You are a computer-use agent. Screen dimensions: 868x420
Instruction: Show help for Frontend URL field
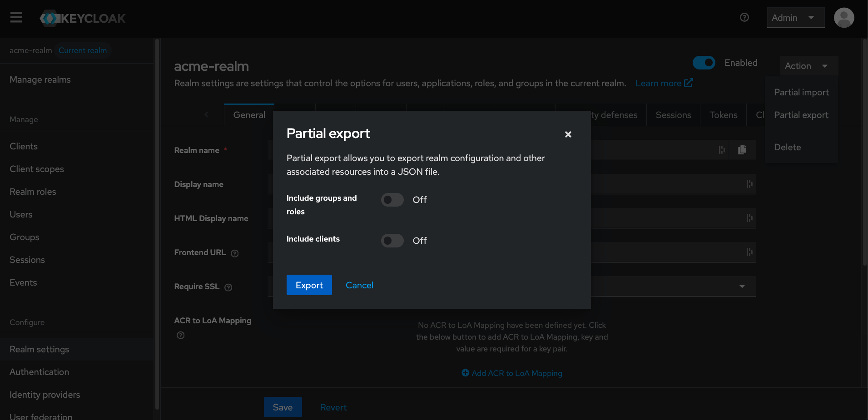pos(234,253)
